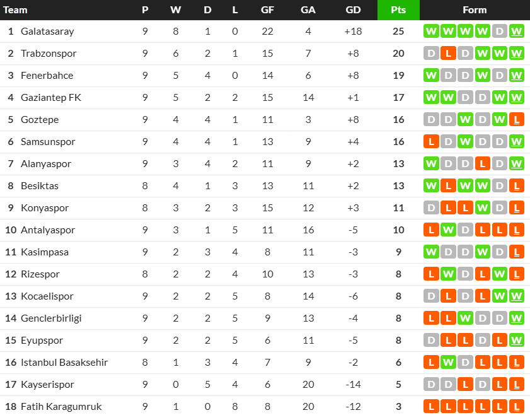Image resolution: width=530 pixels, height=420 pixels.
Task: Click Kasimpasa's most recent loss badge
Action: [516, 252]
